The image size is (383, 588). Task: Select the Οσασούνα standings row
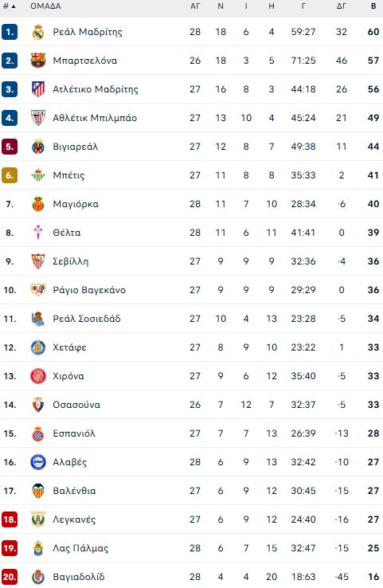tap(191, 405)
